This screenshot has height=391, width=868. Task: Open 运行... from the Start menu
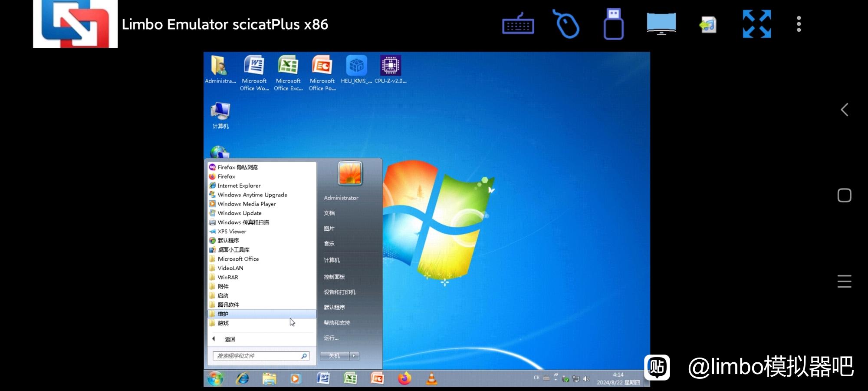coord(331,338)
